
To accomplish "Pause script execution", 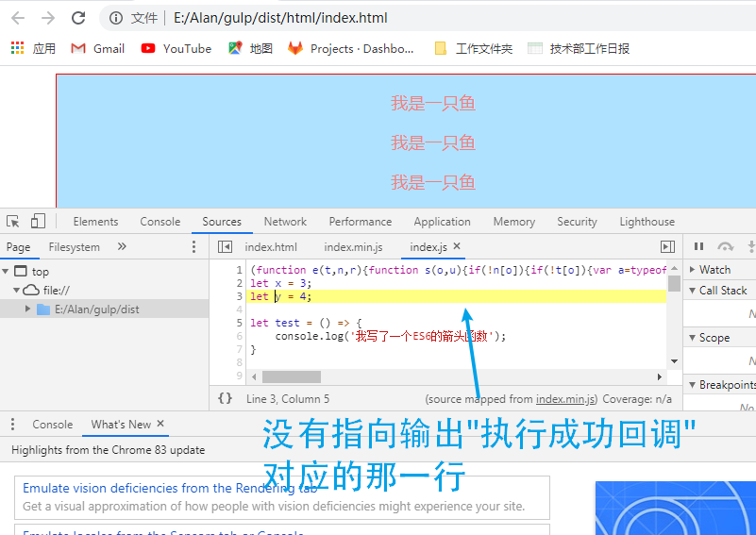I will coord(698,247).
